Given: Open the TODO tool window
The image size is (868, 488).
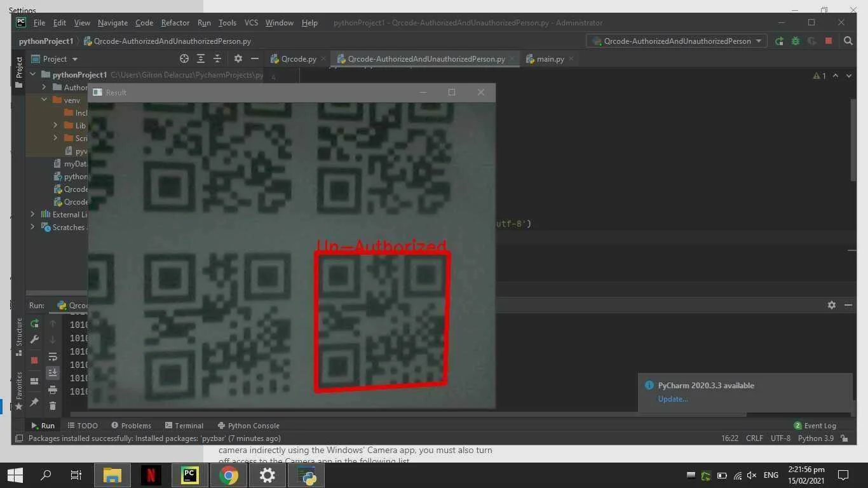Looking at the screenshot, I should (83, 426).
